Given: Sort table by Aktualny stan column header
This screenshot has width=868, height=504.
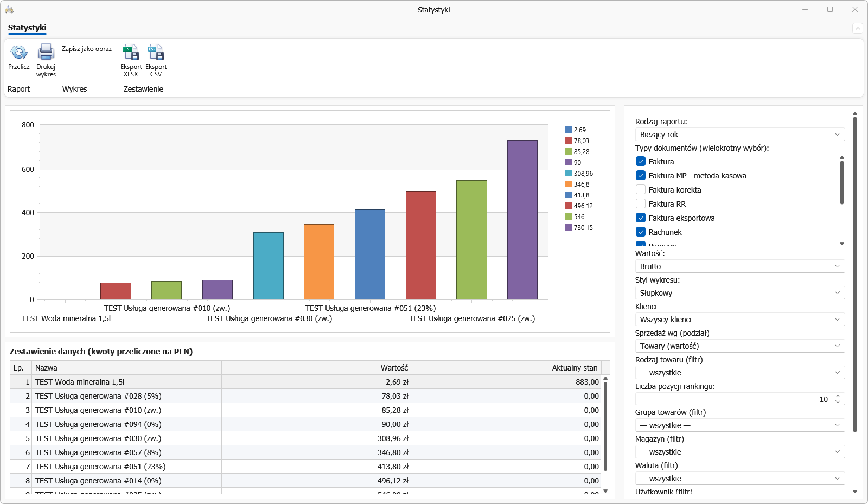Looking at the screenshot, I should point(506,368).
